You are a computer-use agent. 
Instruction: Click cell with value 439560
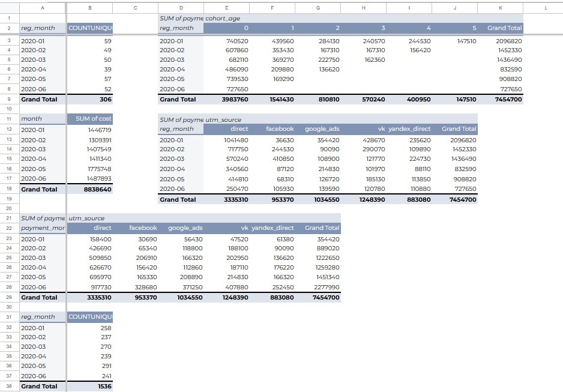pos(272,41)
